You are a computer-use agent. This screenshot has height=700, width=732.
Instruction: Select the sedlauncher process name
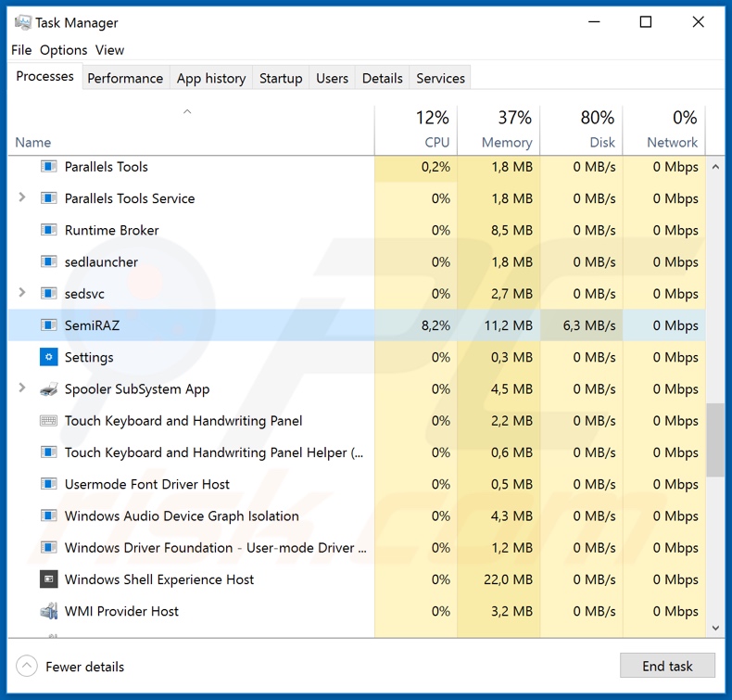(x=101, y=262)
